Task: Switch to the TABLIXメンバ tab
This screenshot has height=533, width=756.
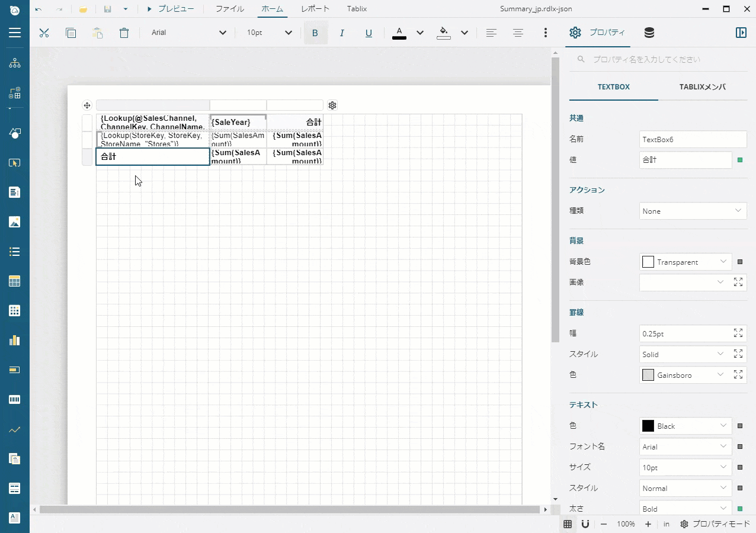Action: (703, 86)
